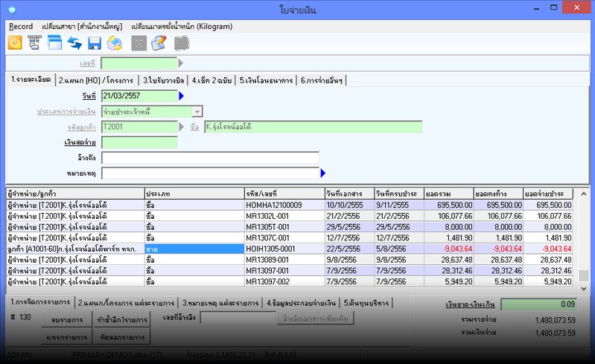Viewport: 595px width, 364px height.
Task: Expand the payment type dropdown
Action: (x=197, y=112)
